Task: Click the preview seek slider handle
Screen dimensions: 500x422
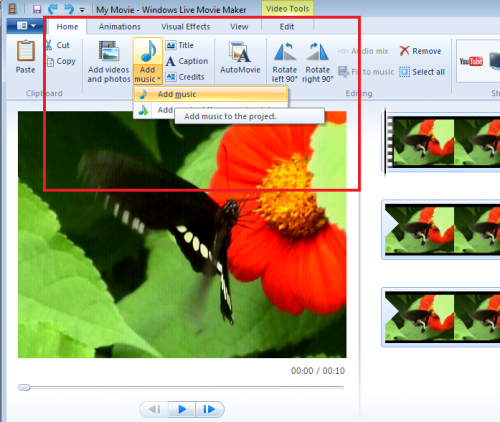Action: (x=24, y=387)
